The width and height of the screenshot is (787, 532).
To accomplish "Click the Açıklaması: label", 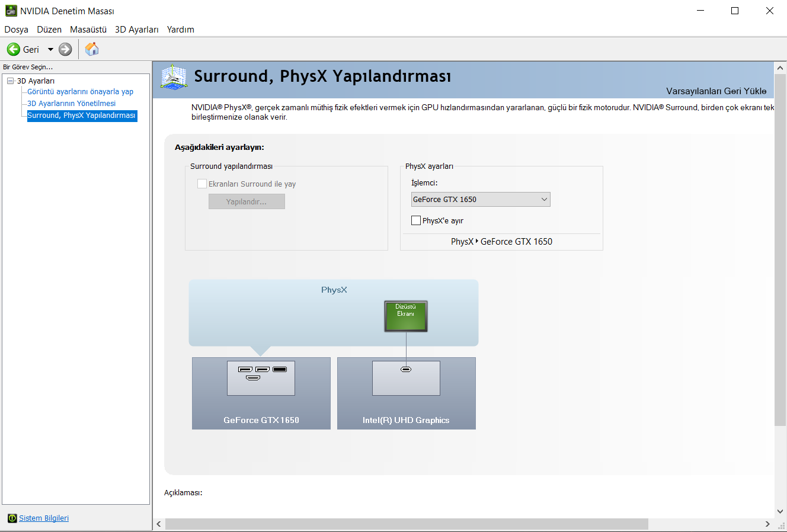I will coord(183,493).
